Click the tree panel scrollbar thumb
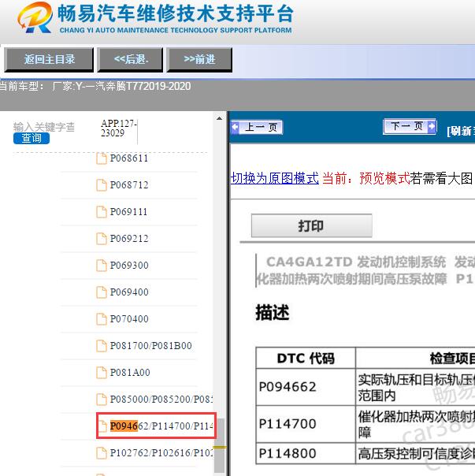Image resolution: width=475 pixels, height=476 pixels. [219, 444]
